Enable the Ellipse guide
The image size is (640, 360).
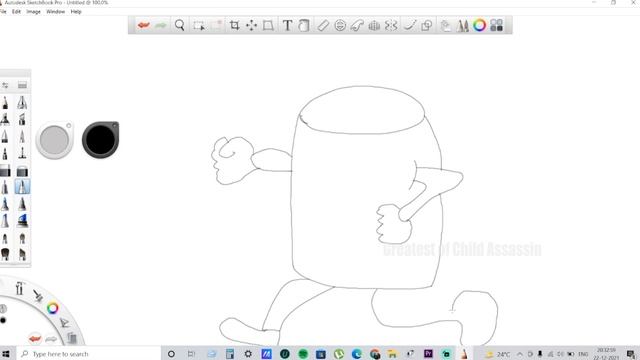pos(340,25)
